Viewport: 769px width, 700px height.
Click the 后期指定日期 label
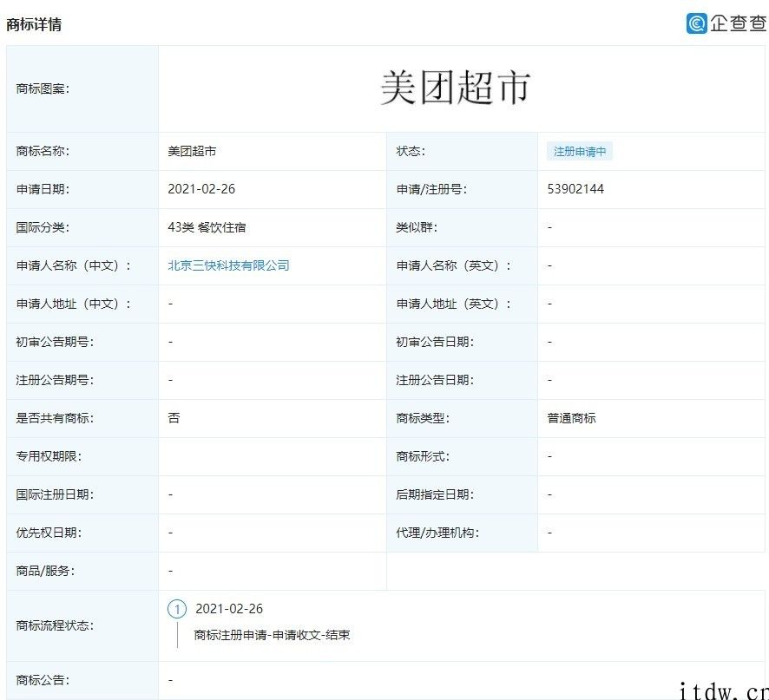click(x=435, y=494)
